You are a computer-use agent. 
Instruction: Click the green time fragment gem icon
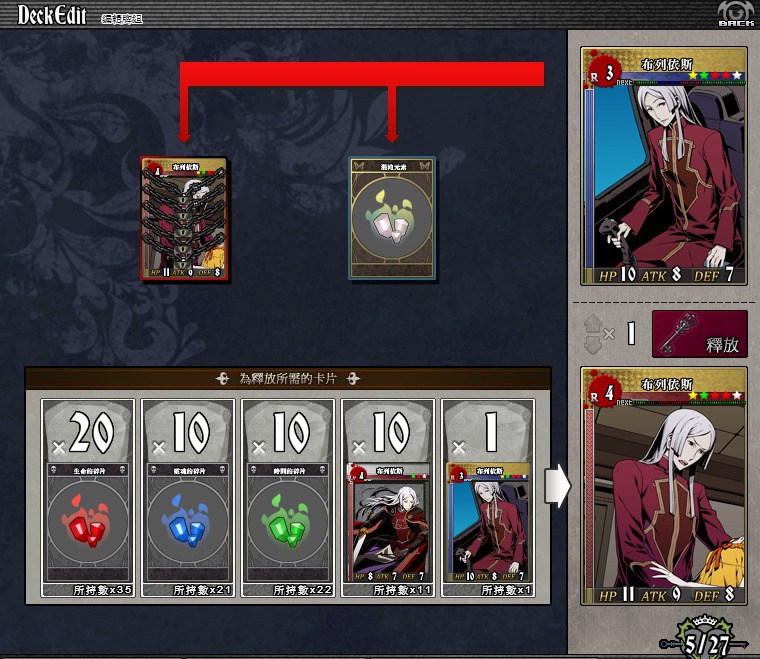pyautogui.click(x=288, y=522)
